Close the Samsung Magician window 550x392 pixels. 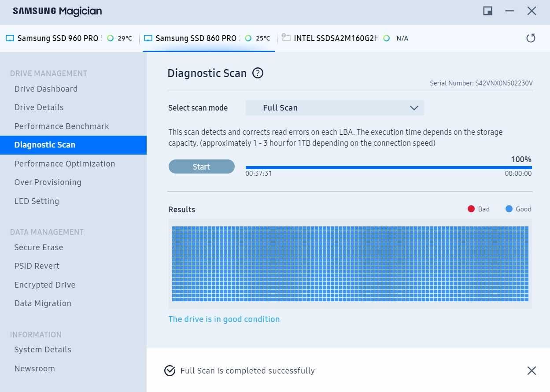(532, 11)
